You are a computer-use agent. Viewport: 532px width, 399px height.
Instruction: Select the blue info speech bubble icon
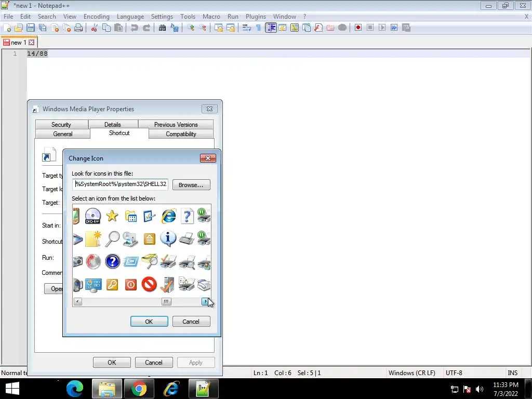click(168, 239)
